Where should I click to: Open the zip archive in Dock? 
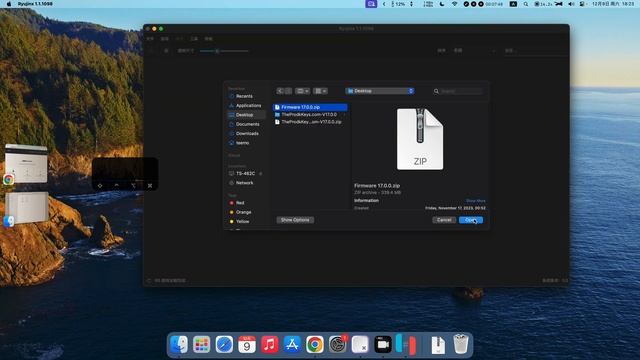[x=438, y=345]
